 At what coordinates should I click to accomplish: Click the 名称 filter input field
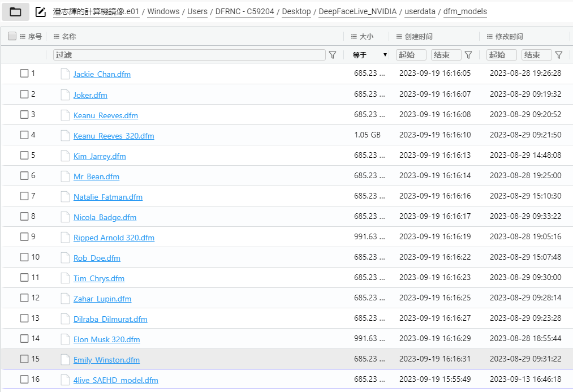pos(189,55)
